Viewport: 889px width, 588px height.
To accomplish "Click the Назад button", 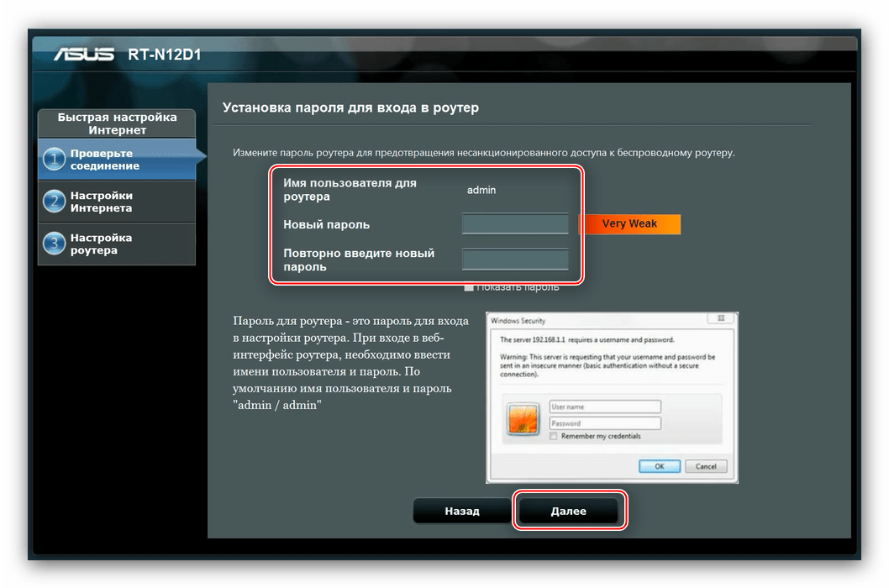I will click(462, 511).
